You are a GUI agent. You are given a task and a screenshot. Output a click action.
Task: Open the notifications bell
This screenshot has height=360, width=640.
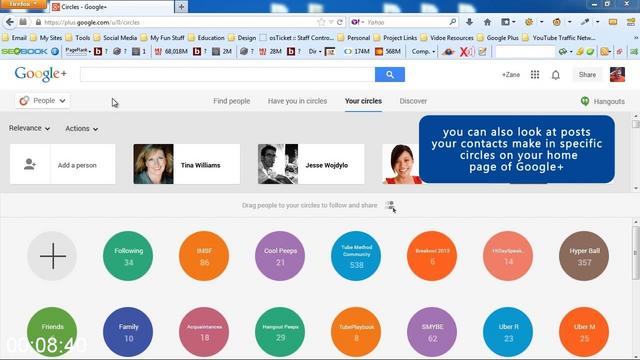coord(556,75)
